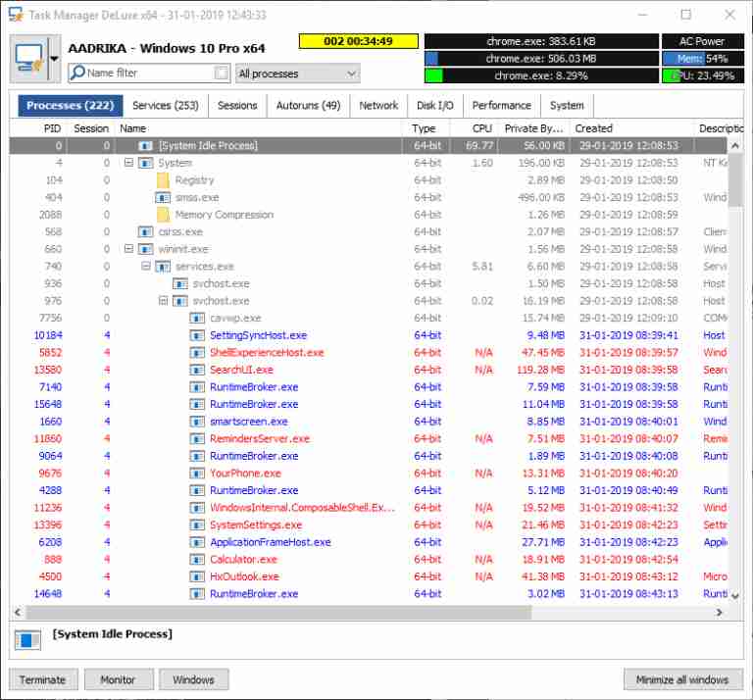Click the Windows button
This screenshot has height=700, width=753.
[x=193, y=679]
